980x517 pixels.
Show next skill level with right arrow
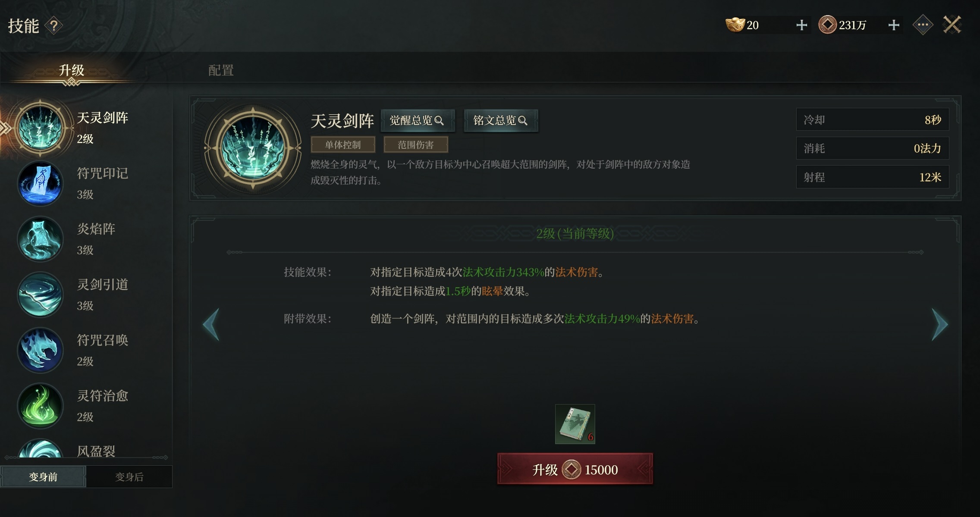pos(939,324)
